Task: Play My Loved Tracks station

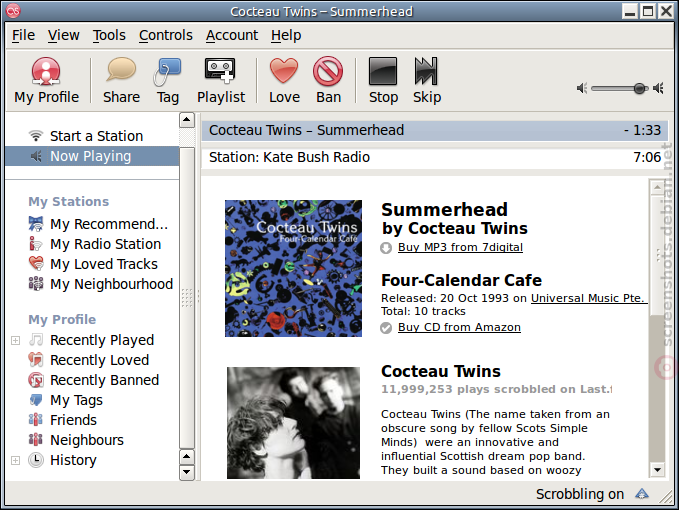Action: [93, 264]
